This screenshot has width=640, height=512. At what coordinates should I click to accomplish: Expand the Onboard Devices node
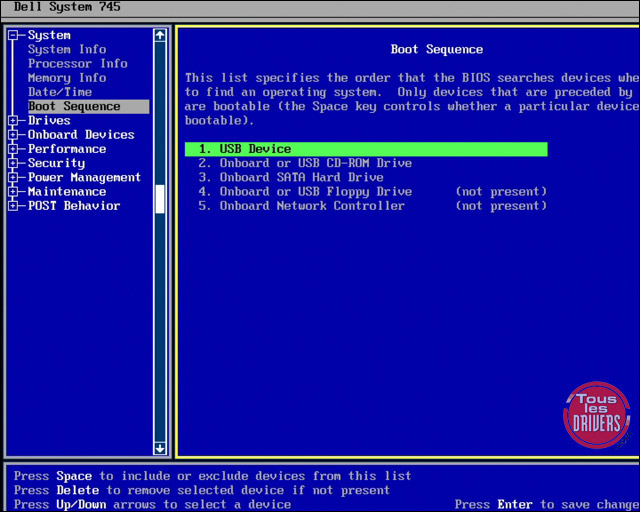tap(13, 135)
